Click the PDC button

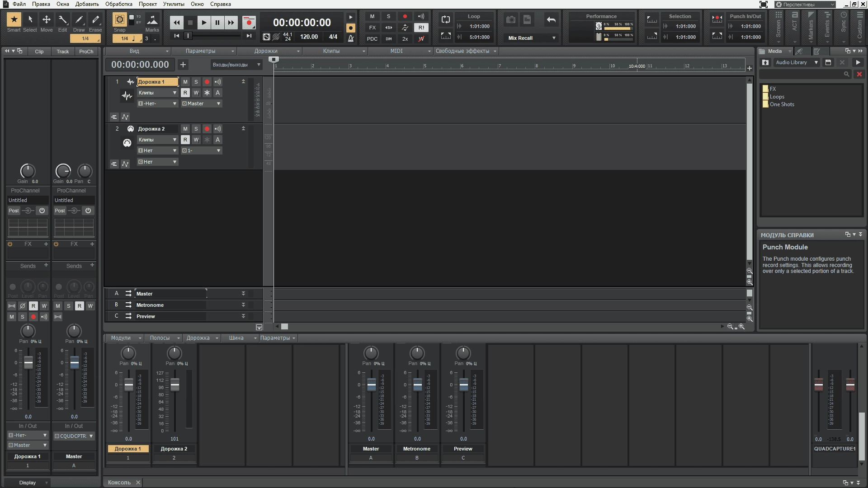tap(372, 39)
